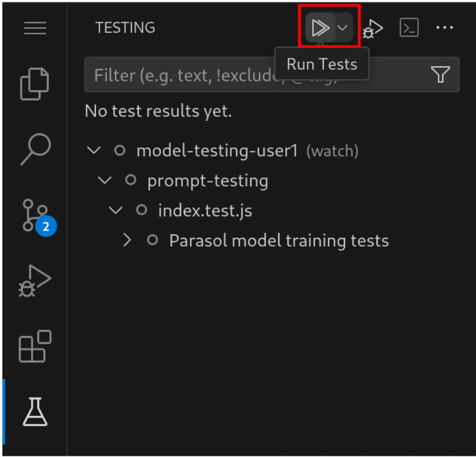The image size is (476, 457).
Task: Show the test output terminal icon
Action: (x=409, y=27)
